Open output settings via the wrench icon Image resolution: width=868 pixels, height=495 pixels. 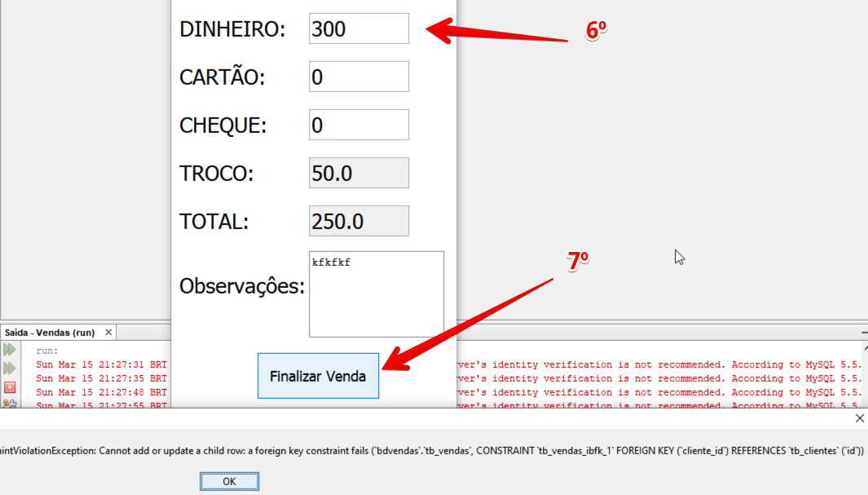click(x=10, y=404)
